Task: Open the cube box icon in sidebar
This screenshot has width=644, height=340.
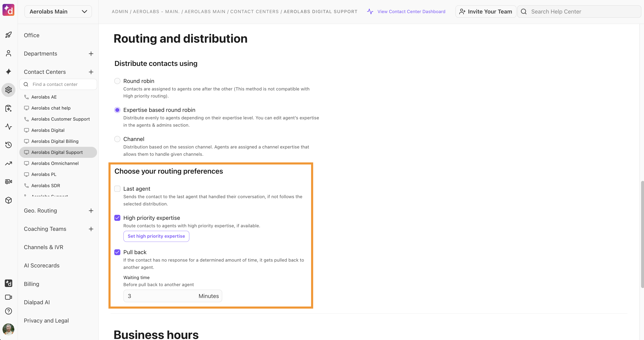Action: coord(9,200)
